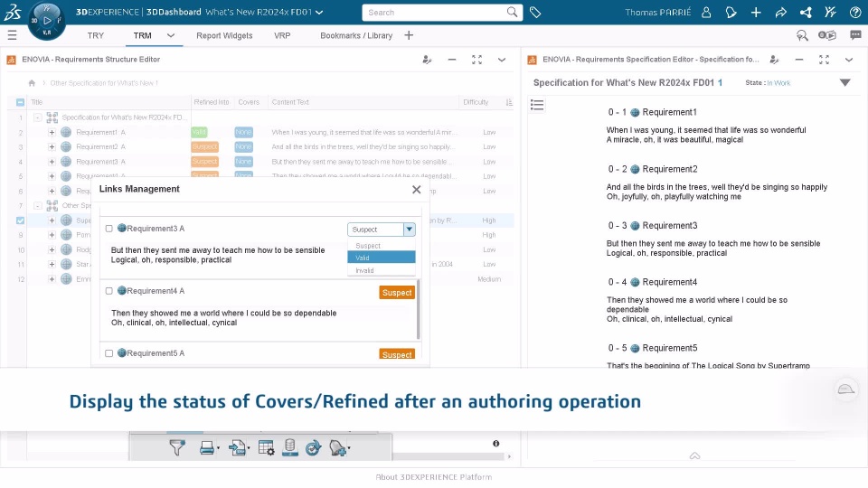Viewport: 868px width, 488px height.
Task: Expand Requirement1 A row
Action: click(52, 132)
